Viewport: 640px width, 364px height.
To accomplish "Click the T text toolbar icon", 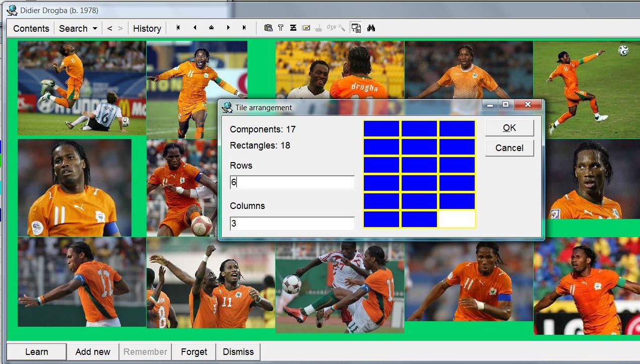I will click(281, 28).
